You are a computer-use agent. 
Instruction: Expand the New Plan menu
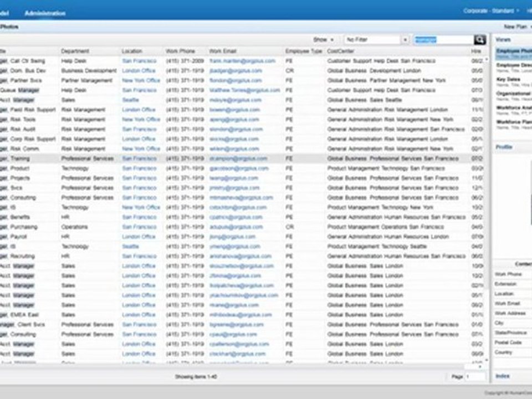tap(518, 27)
